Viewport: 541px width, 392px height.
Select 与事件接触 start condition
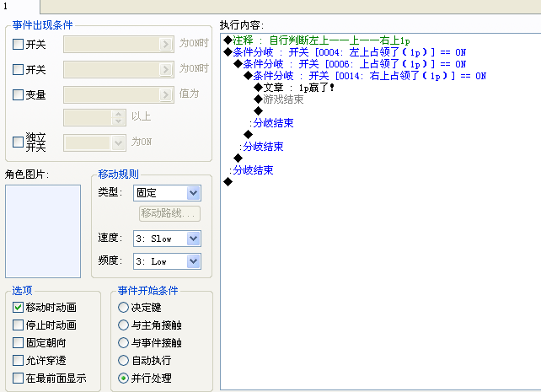coord(123,342)
